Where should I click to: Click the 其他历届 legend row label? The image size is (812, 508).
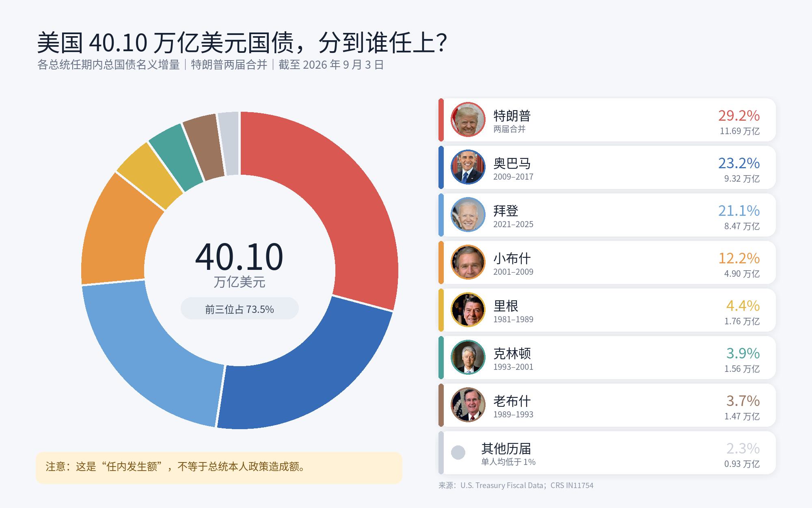tap(506, 449)
